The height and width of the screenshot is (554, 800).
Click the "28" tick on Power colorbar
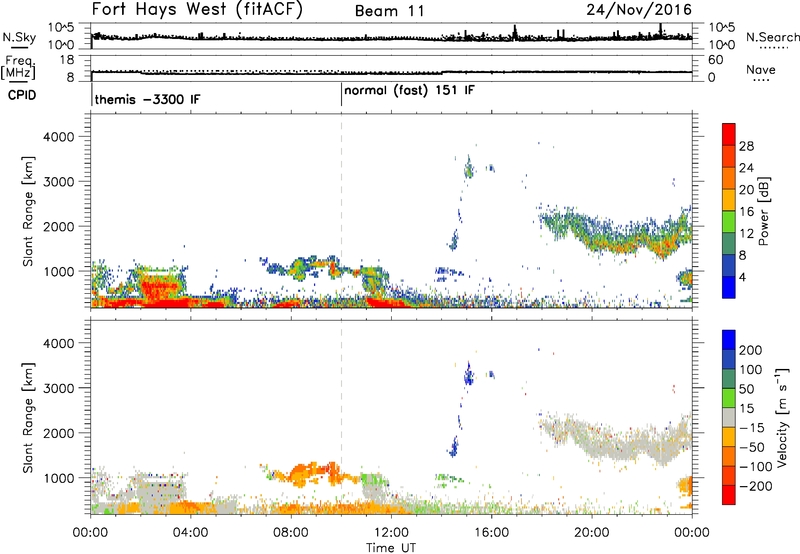(746, 146)
